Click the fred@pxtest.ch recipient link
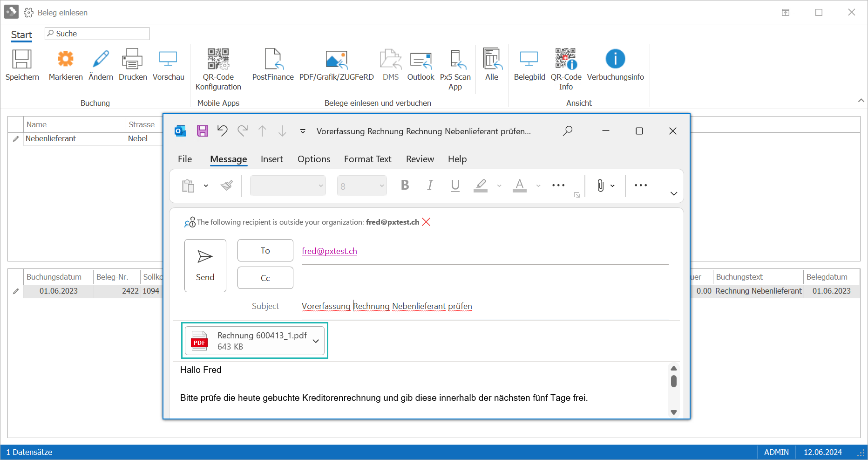This screenshot has height=460, width=868. pyautogui.click(x=329, y=251)
